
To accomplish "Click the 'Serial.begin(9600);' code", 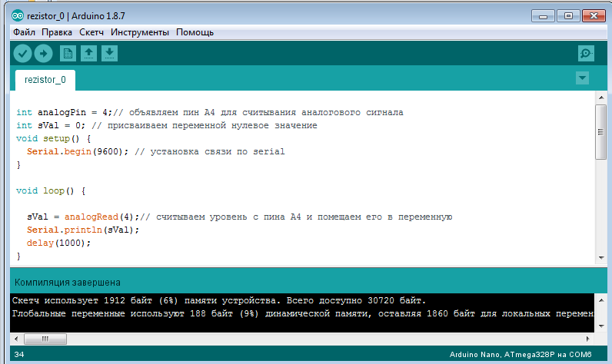I will pos(78,151).
